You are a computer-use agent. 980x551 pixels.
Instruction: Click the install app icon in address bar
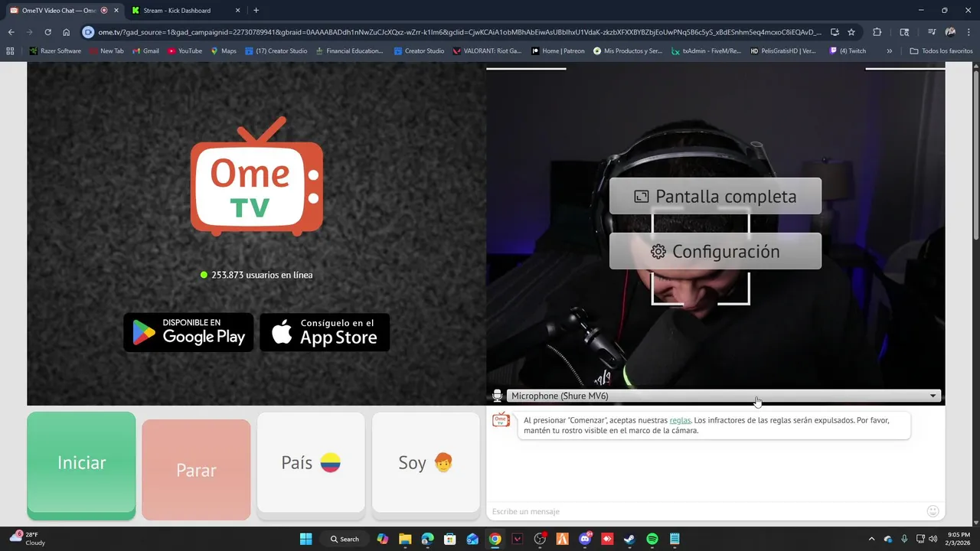point(835,32)
